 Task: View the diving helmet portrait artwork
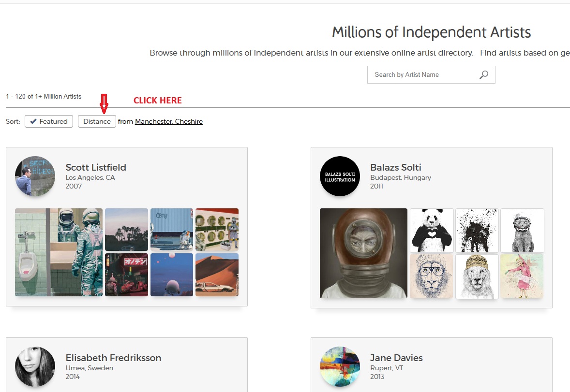pos(363,253)
